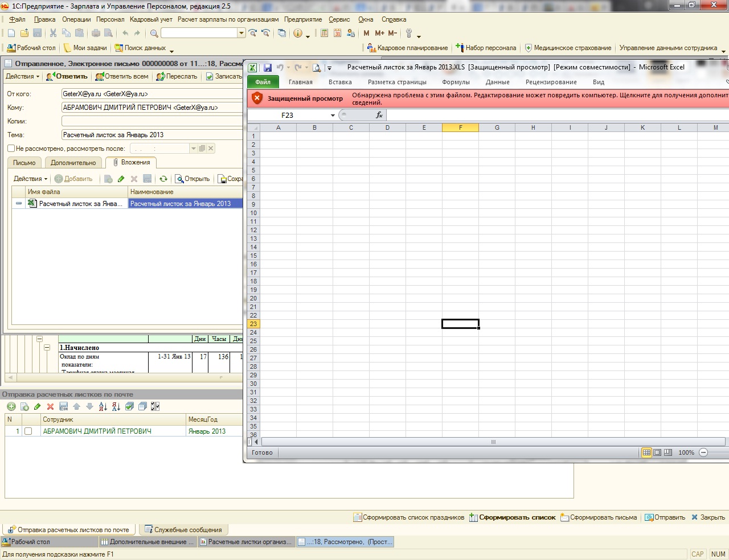This screenshot has width=729, height=560.
Task: Open Excel Файл tab
Action: click(x=263, y=82)
